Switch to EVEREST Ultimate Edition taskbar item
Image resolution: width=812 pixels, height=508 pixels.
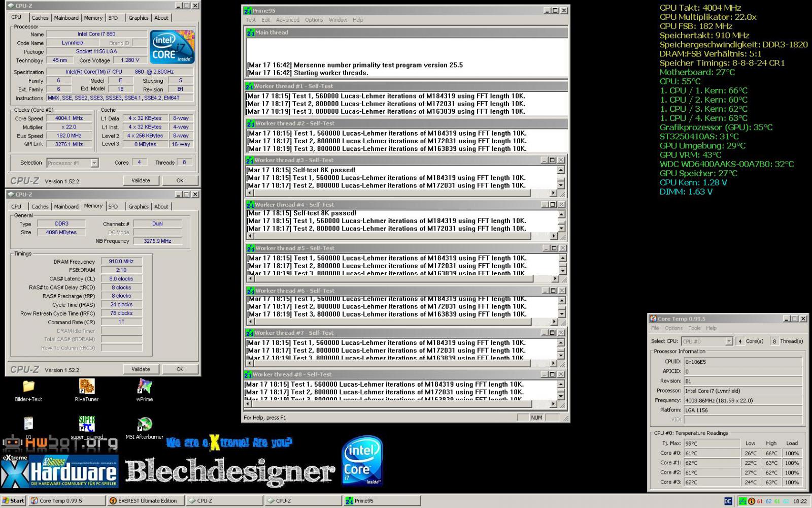click(x=146, y=501)
